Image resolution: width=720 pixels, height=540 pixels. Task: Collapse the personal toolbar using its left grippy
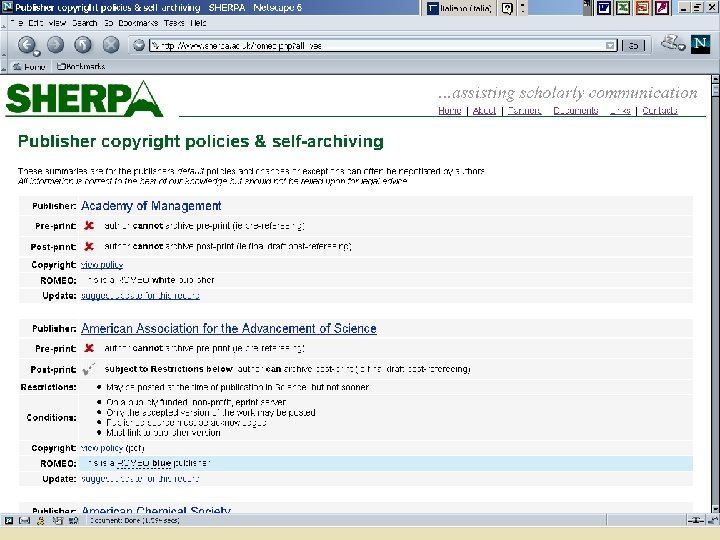click(x=3, y=67)
